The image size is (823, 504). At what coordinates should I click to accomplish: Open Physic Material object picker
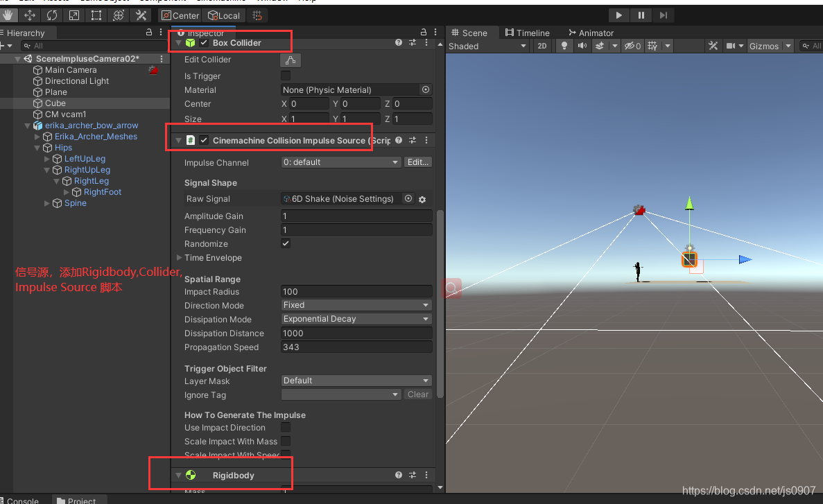click(426, 89)
